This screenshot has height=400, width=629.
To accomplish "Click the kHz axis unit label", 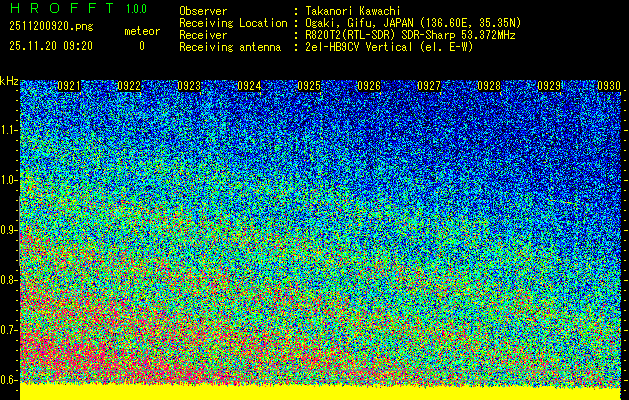I will coord(9,81).
